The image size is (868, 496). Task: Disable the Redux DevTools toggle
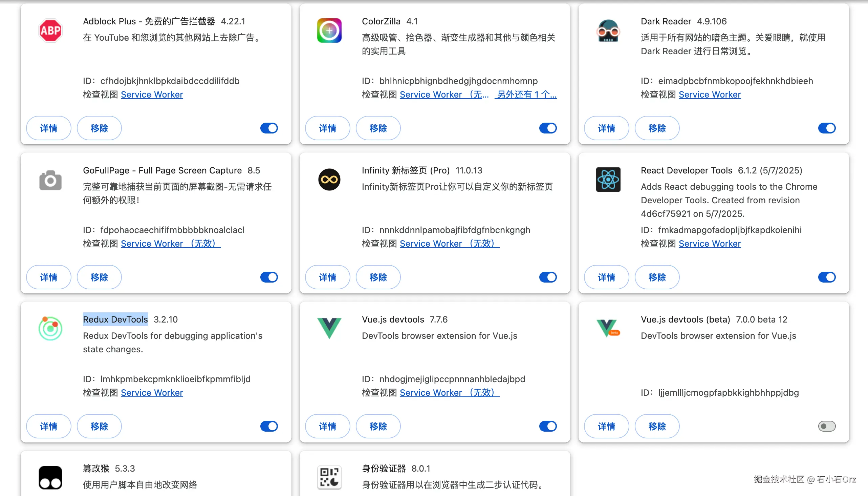269,426
